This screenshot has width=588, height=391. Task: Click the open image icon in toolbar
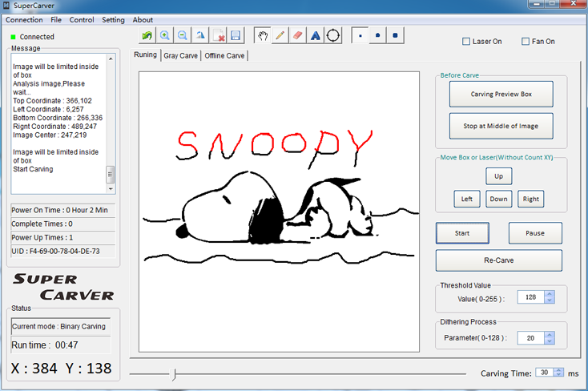coord(147,35)
